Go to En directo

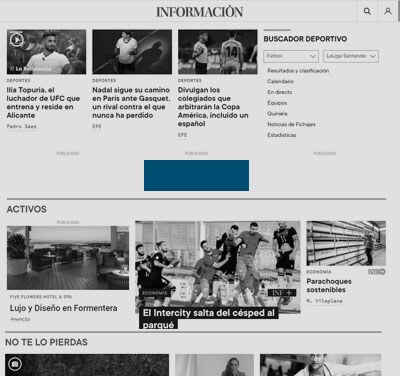click(x=280, y=92)
